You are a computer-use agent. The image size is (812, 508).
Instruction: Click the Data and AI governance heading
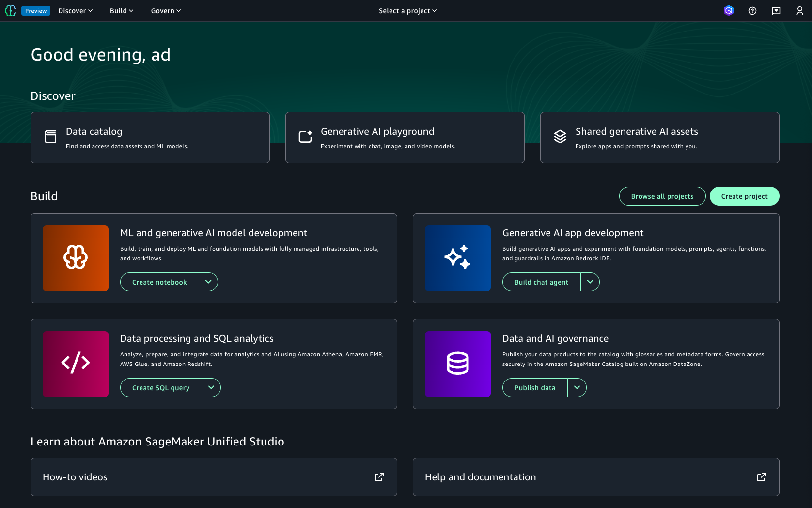click(555, 338)
